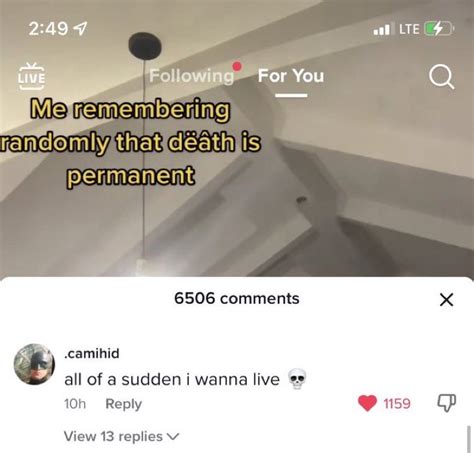Select the For You tab
Image resolution: width=474 pixels, height=453 pixels.
pos(291,76)
